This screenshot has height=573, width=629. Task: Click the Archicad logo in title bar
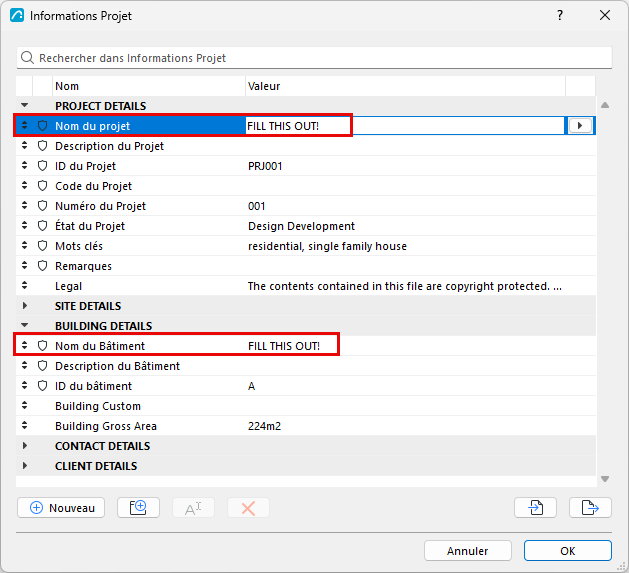coord(17,15)
